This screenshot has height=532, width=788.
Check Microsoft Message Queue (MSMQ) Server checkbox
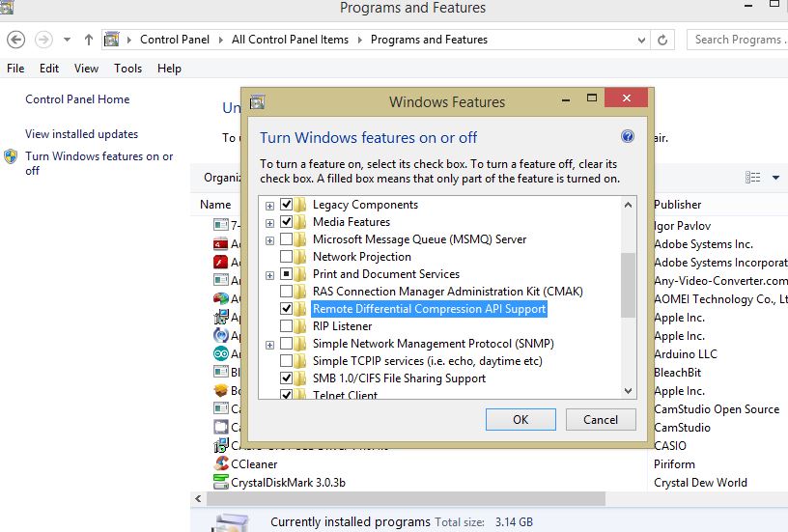tap(287, 239)
